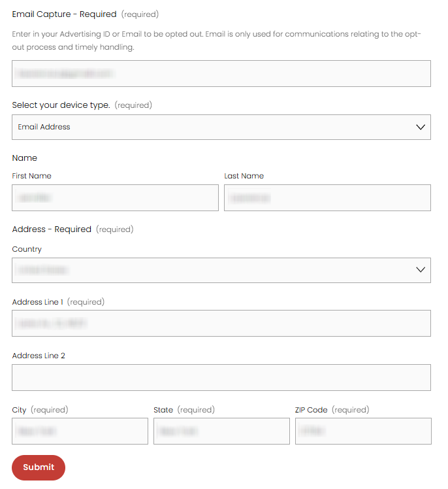The image size is (448, 489).
Task: Select the City input box
Action: point(80,431)
